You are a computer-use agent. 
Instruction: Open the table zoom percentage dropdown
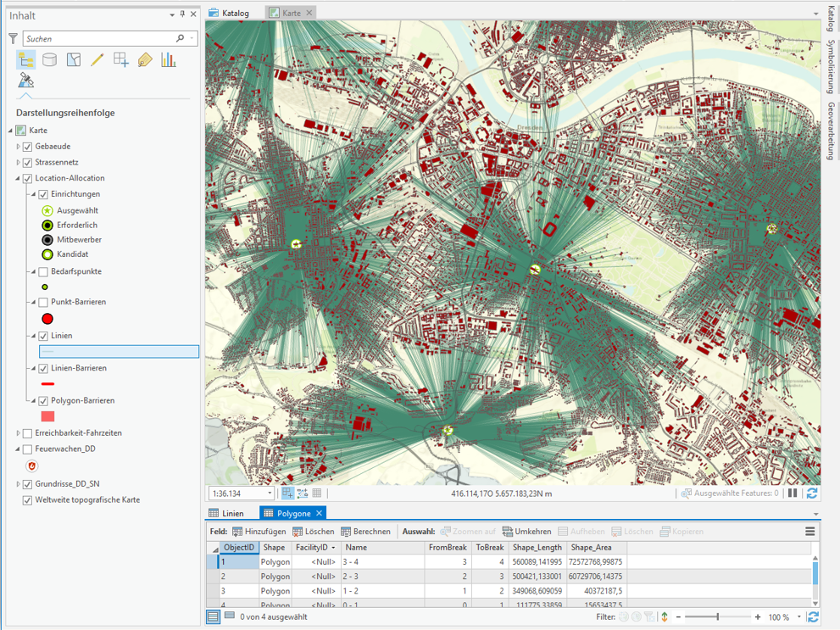[798, 617]
